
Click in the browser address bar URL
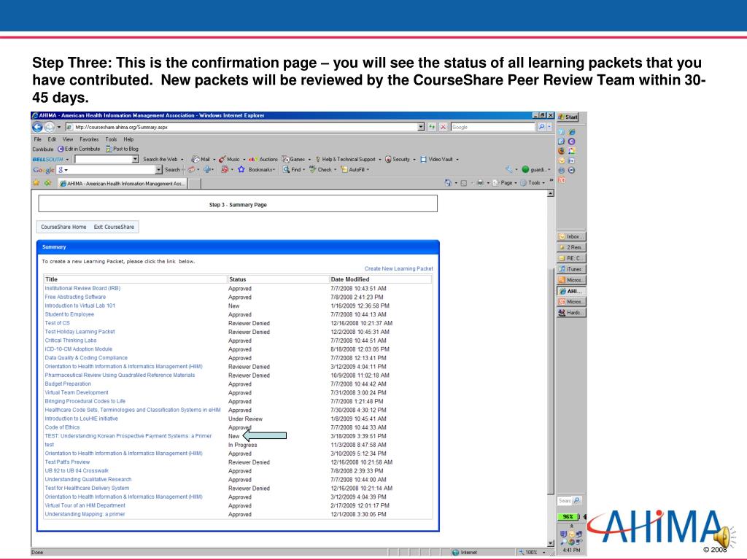(x=241, y=127)
